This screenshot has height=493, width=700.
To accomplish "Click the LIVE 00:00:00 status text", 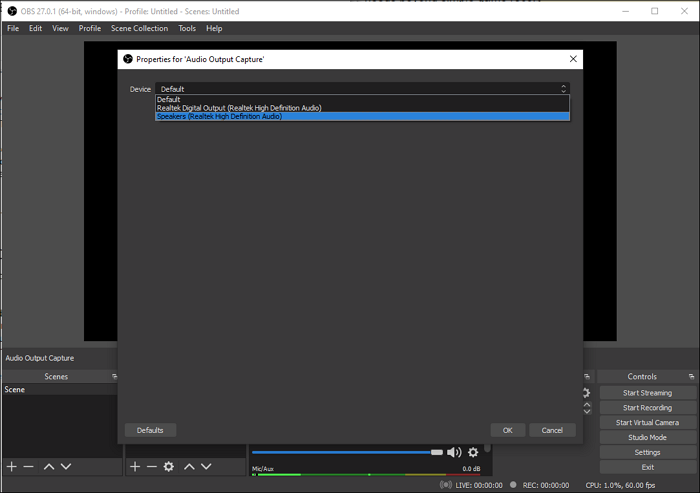I will tap(479, 485).
